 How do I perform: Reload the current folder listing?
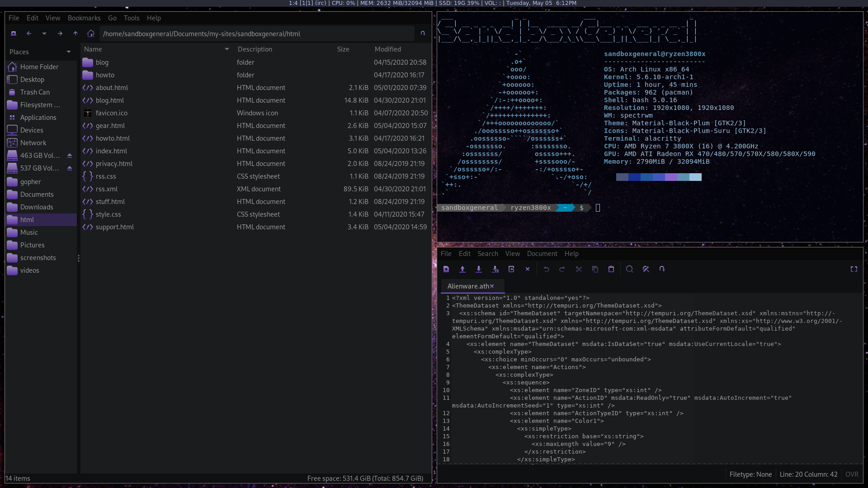click(x=423, y=33)
